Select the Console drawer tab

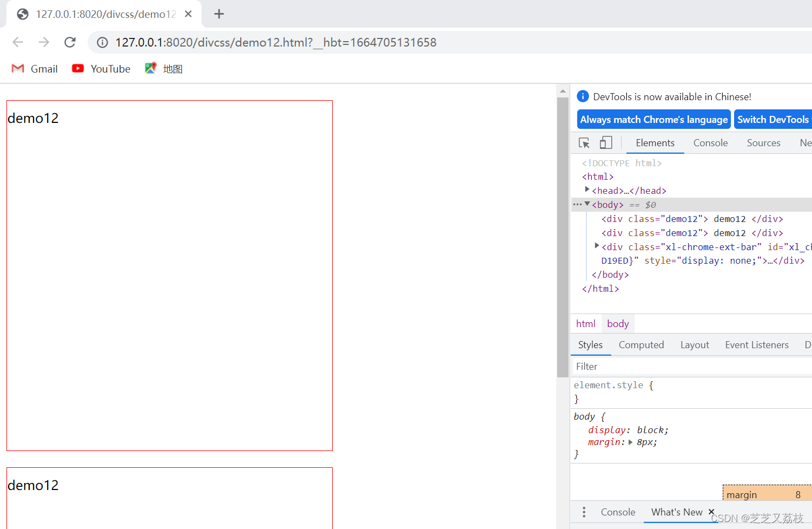coord(618,512)
